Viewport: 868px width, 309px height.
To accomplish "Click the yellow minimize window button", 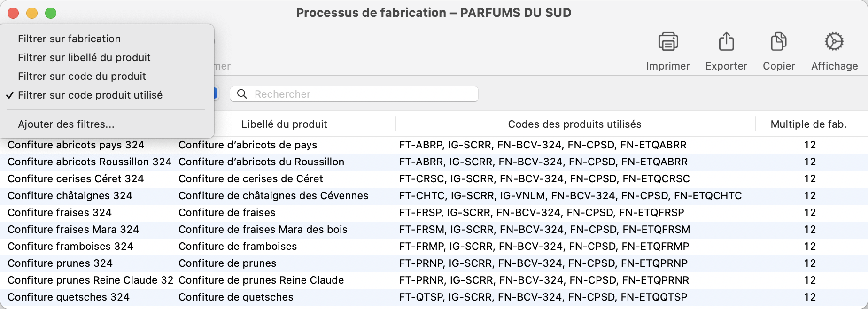I will coord(32,13).
